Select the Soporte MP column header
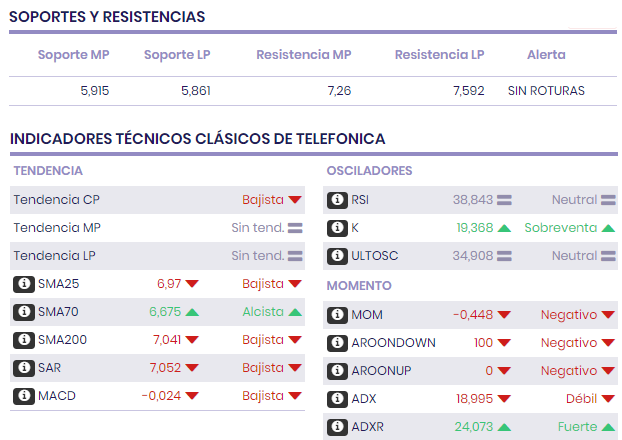The width and height of the screenshot is (622, 440). click(x=73, y=55)
